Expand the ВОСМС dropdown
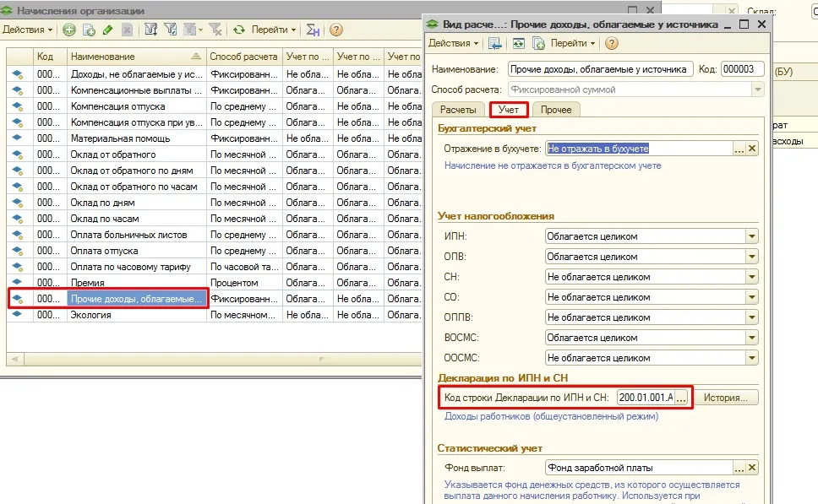 (752, 338)
